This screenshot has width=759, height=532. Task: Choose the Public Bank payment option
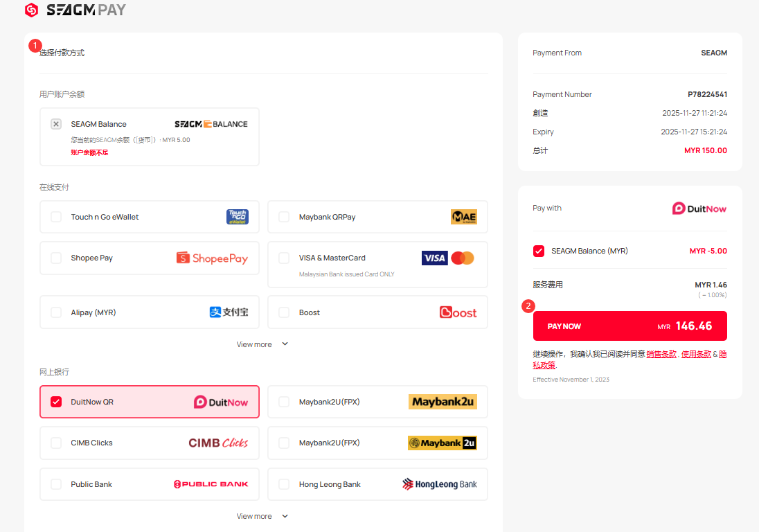click(91, 484)
